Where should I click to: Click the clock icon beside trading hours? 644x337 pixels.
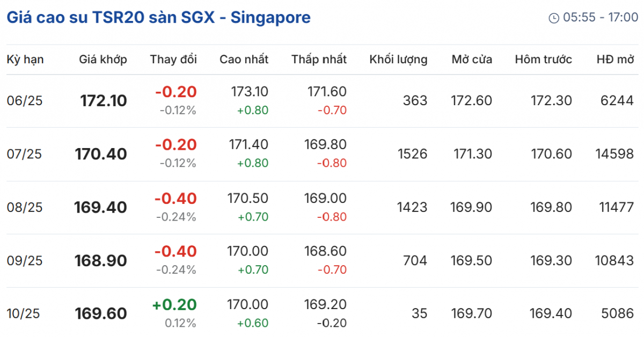click(x=553, y=18)
